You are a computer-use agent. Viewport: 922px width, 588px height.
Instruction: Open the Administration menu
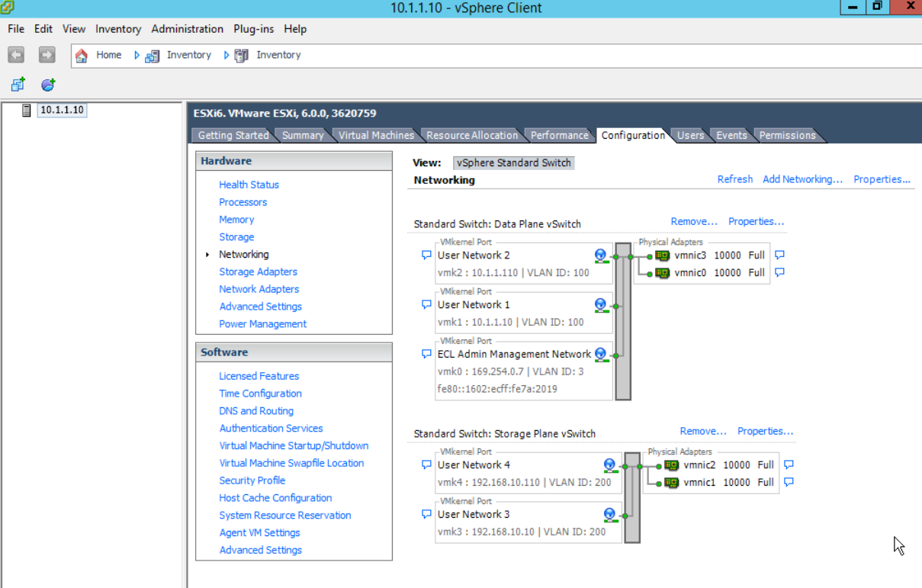point(187,29)
